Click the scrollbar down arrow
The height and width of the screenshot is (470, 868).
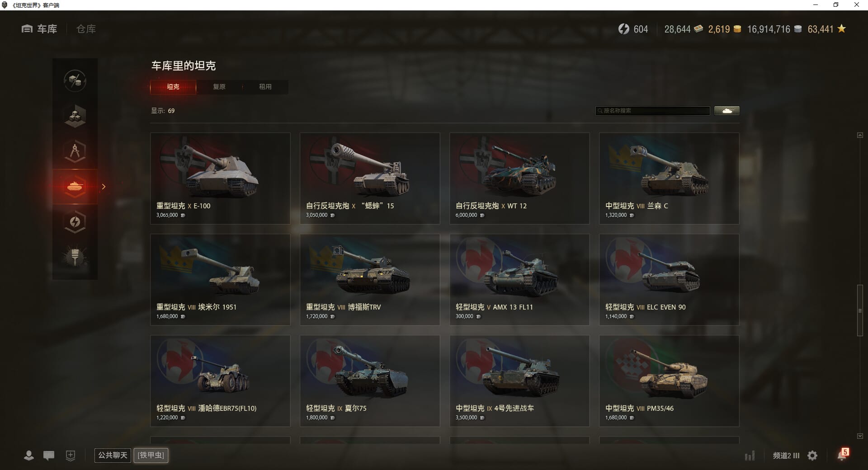[x=860, y=436]
